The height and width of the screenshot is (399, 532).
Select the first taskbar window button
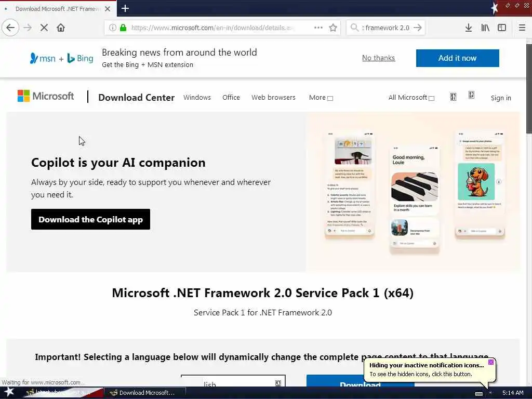(x=63, y=393)
